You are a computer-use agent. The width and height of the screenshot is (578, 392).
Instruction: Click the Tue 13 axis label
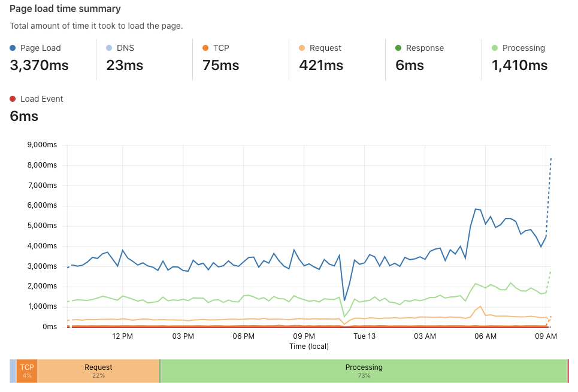(364, 336)
